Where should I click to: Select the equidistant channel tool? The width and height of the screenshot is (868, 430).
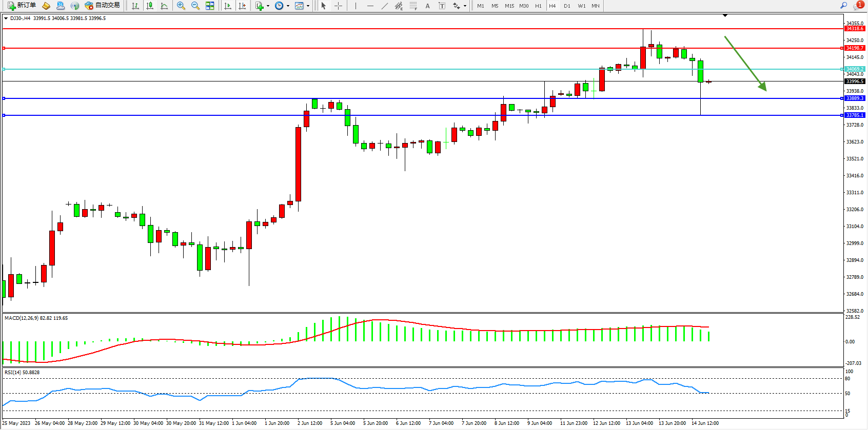coord(399,6)
